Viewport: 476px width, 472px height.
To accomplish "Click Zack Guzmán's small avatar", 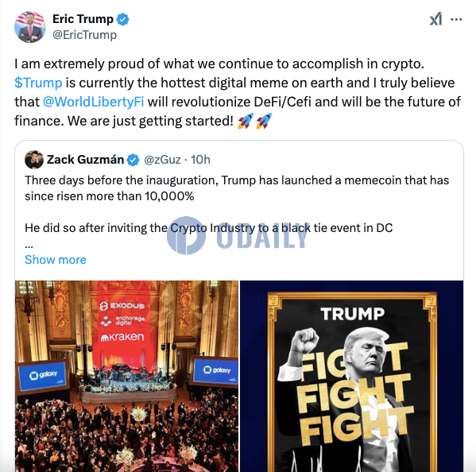I will [34, 160].
